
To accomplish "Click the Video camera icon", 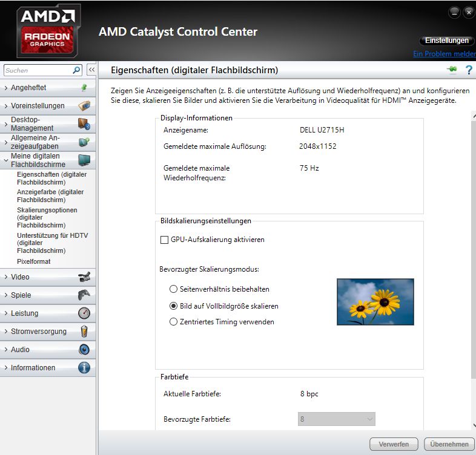I will click(x=84, y=277).
